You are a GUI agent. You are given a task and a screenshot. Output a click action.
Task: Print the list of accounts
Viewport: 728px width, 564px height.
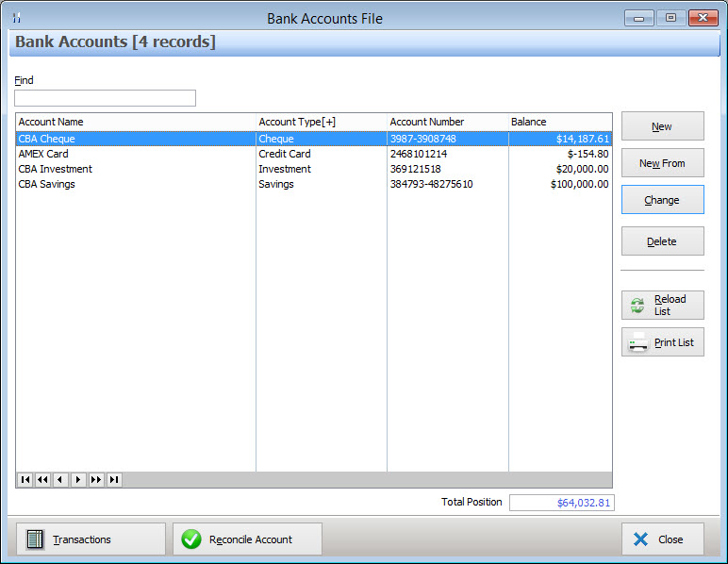pos(662,342)
